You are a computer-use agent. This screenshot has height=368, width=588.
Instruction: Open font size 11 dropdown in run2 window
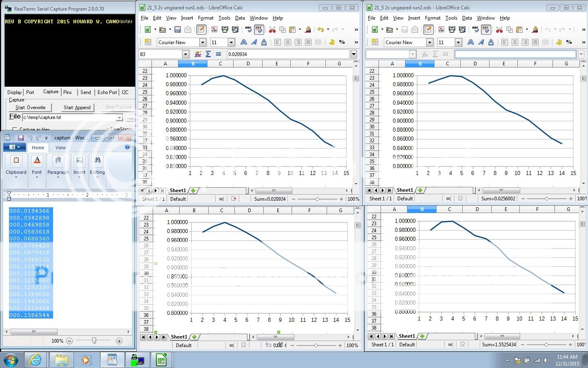[x=458, y=42]
